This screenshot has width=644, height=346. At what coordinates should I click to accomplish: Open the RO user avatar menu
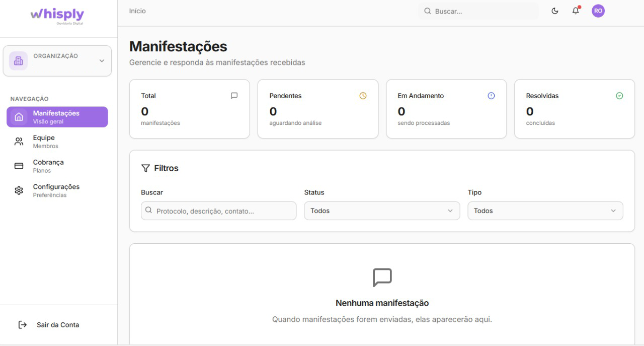point(598,11)
